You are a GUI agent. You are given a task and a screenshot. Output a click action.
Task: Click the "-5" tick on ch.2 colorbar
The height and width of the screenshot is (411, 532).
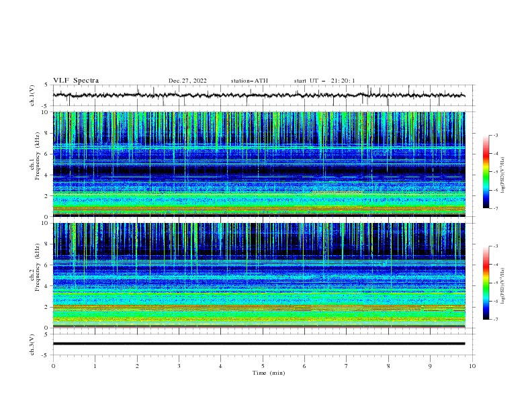tap(496, 283)
